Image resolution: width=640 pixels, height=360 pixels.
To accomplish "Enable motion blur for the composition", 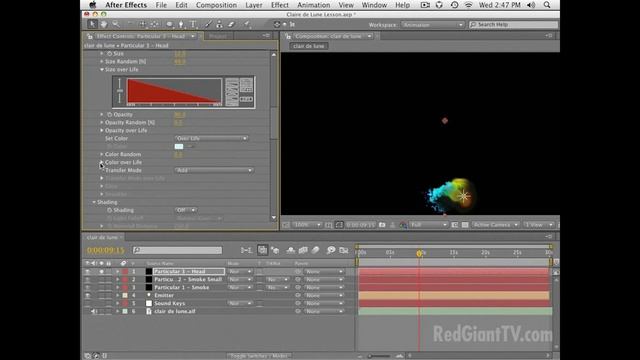I will pyautogui.click(x=316, y=250).
